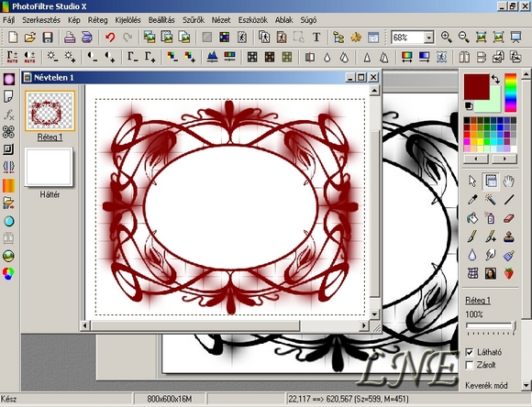Select the Magic Wand tool
The image size is (532, 407).
(x=491, y=200)
